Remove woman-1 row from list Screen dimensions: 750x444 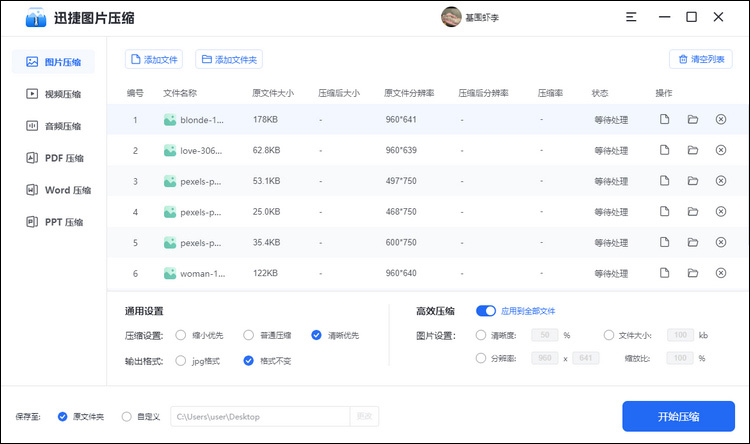(721, 273)
